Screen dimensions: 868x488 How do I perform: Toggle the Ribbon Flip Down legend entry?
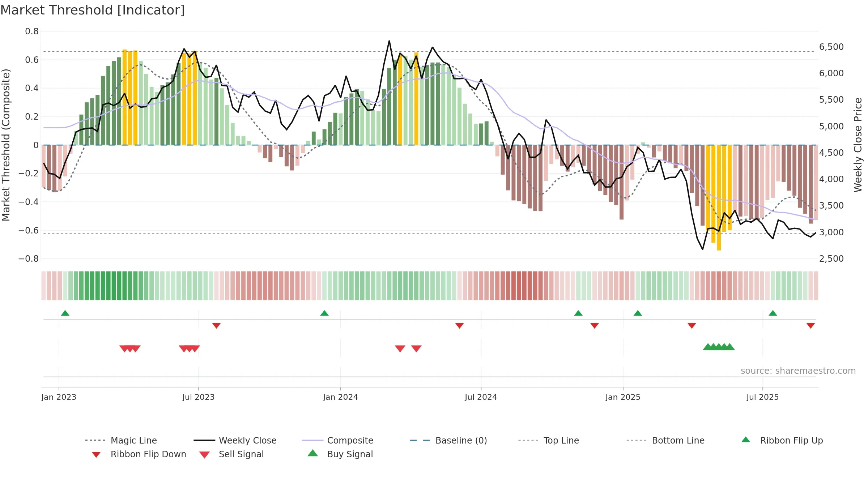(x=139, y=454)
